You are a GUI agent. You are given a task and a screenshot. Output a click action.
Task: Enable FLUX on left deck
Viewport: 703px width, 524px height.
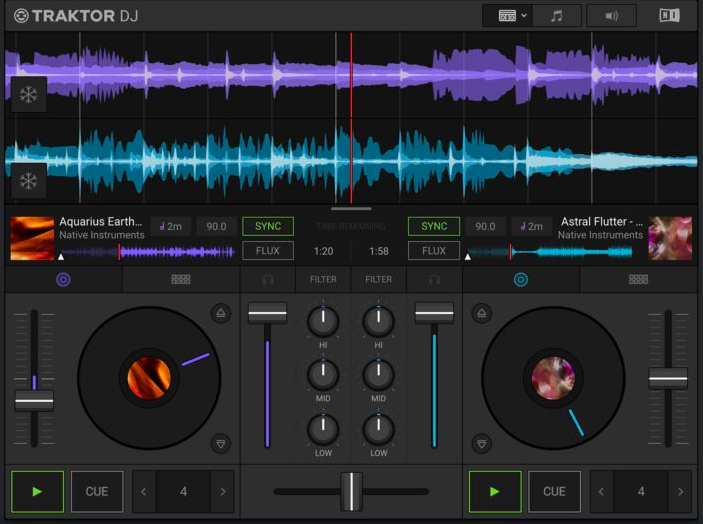coord(268,251)
